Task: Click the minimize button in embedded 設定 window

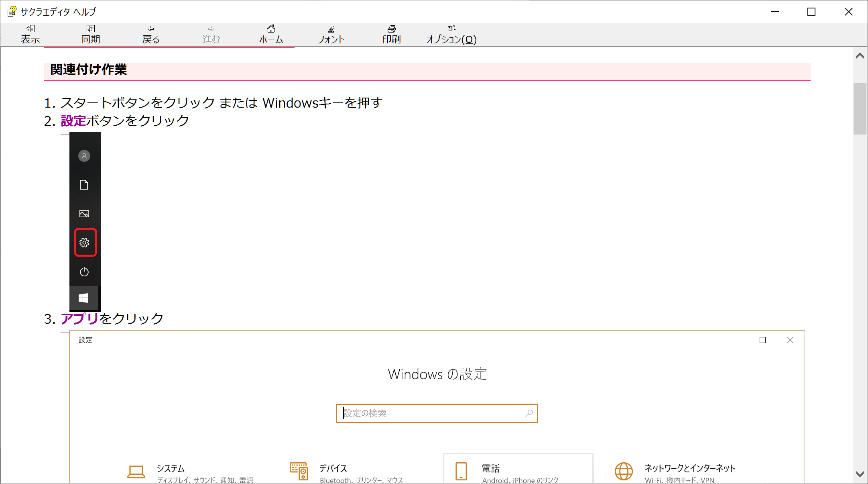Action: (735, 340)
